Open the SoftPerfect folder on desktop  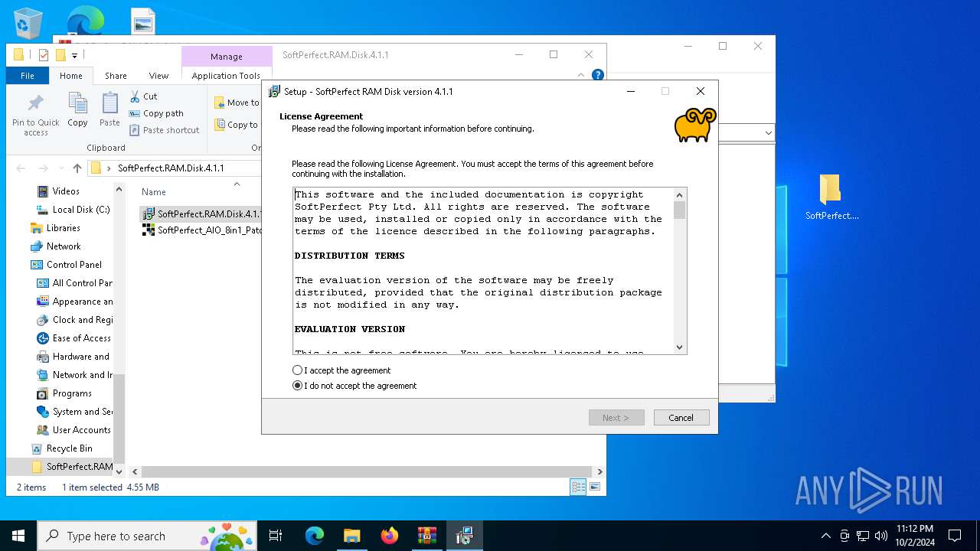tap(831, 197)
